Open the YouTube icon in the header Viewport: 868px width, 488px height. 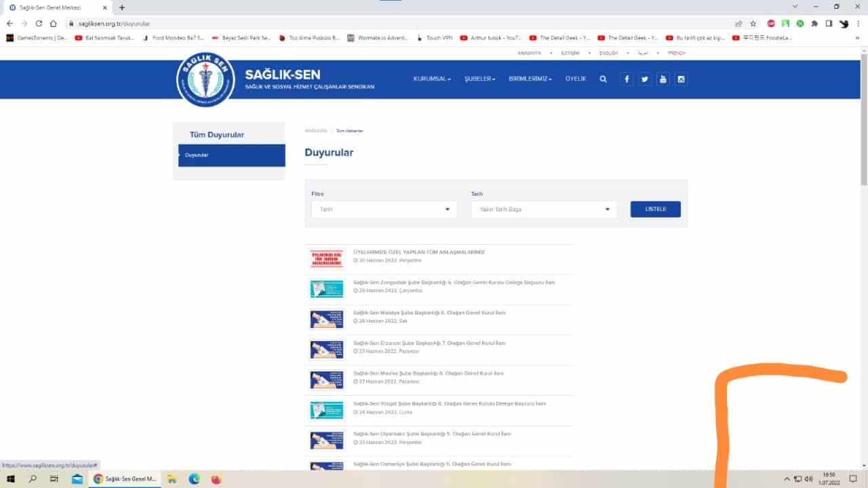point(663,79)
